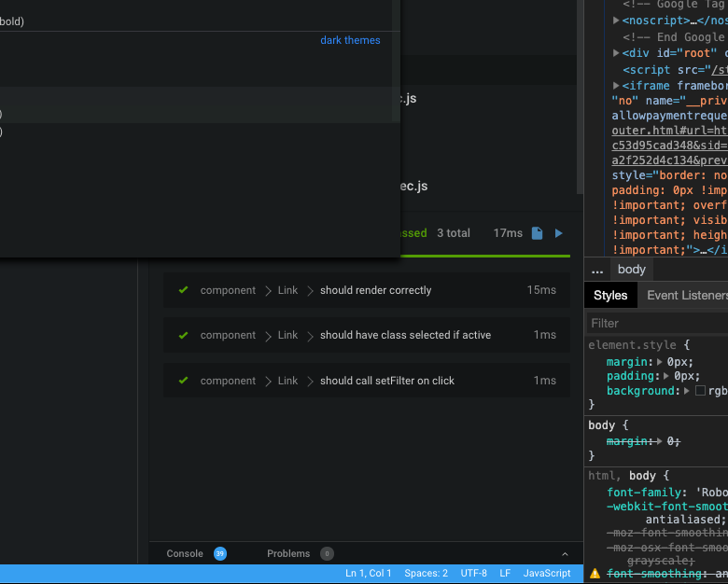The height and width of the screenshot is (584, 728).
Task: Expand the padding shorthand in element.style
Action: 666,376
